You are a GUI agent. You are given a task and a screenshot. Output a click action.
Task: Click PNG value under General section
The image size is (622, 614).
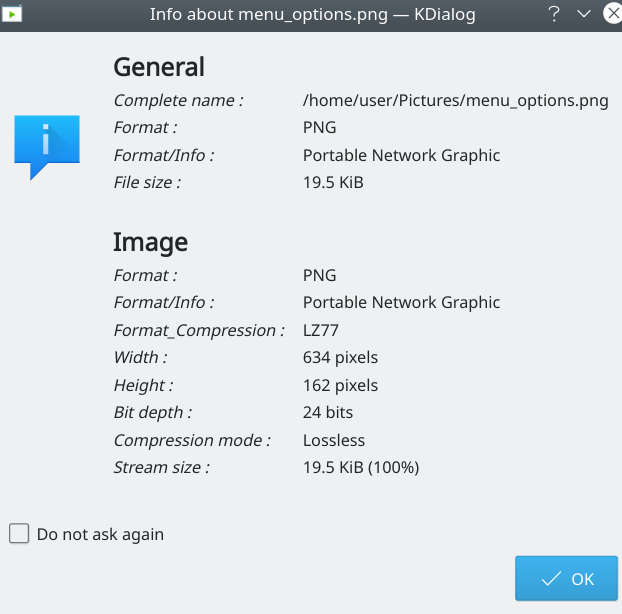coord(319,128)
